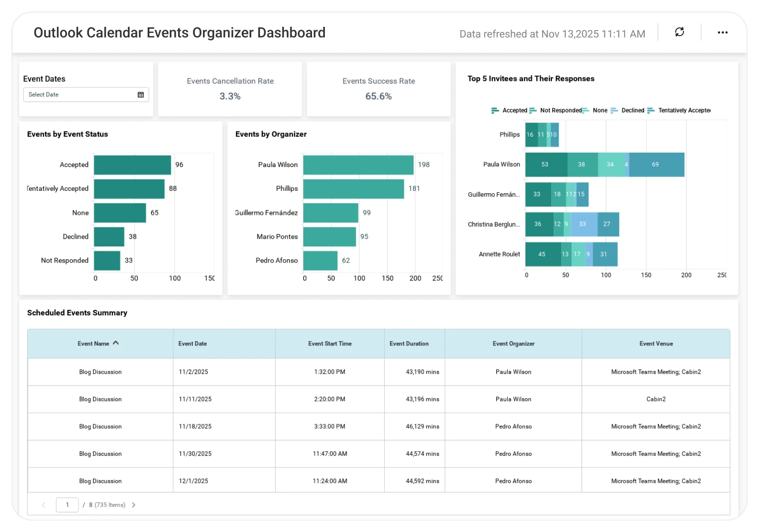Click Paula Wilson's Accepted segment 53
759x532 pixels.
coord(547,165)
